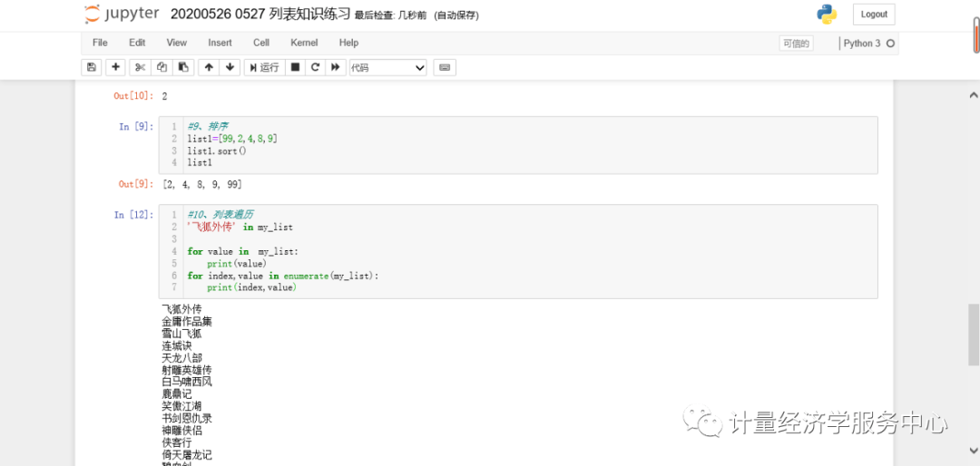Click the page scrollbar thumb
980x466 pixels.
pos(973,335)
